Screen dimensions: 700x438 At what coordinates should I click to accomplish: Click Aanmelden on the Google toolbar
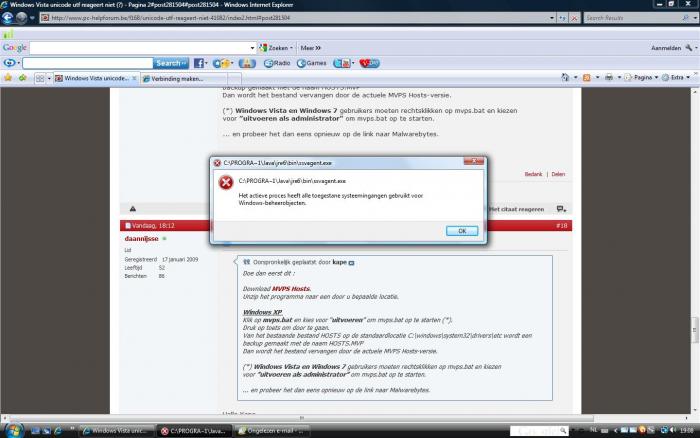tap(666, 48)
